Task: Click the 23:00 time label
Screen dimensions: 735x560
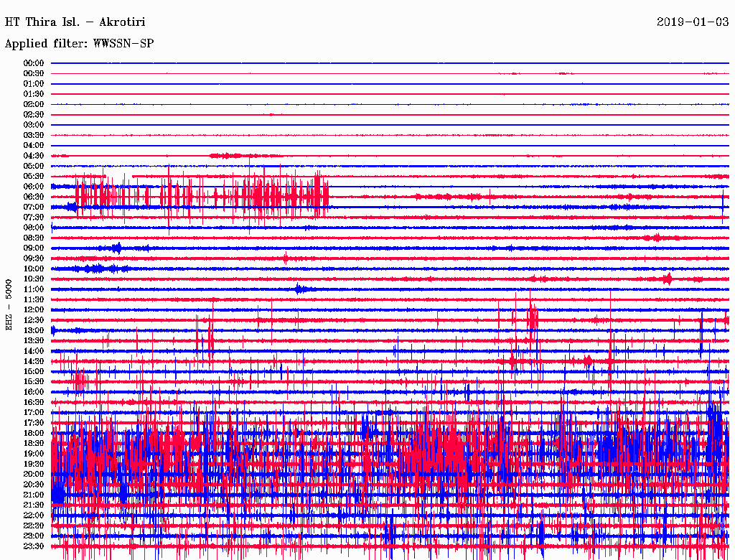Action: [x=34, y=536]
